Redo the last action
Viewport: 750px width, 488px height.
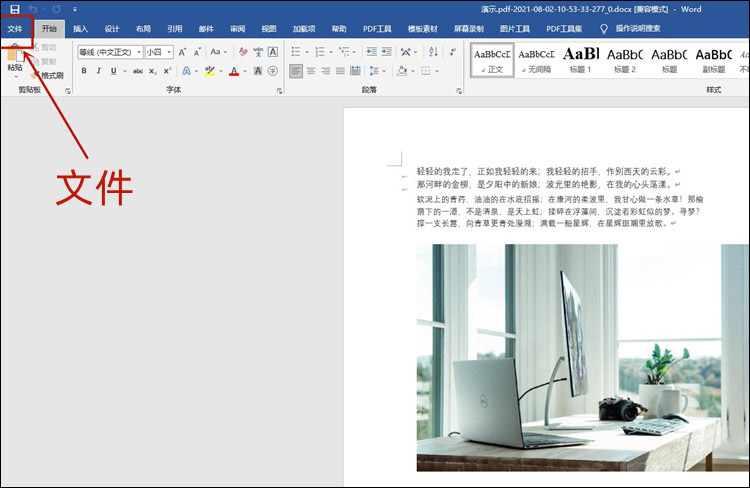(56, 9)
